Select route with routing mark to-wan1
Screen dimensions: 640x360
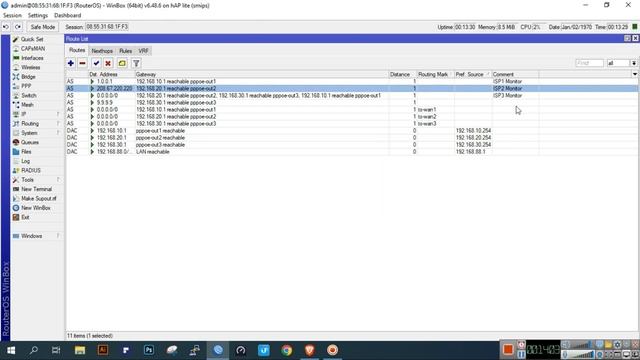point(351,110)
